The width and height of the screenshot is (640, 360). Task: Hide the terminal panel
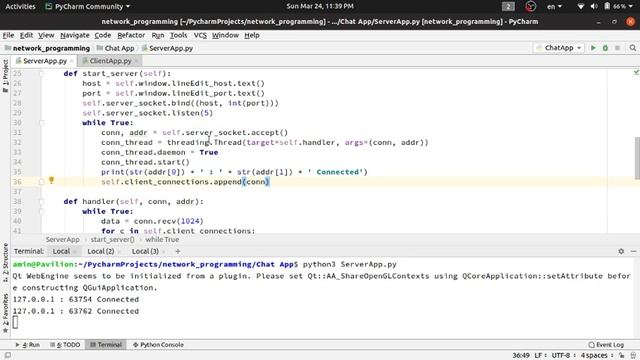[x=633, y=251]
